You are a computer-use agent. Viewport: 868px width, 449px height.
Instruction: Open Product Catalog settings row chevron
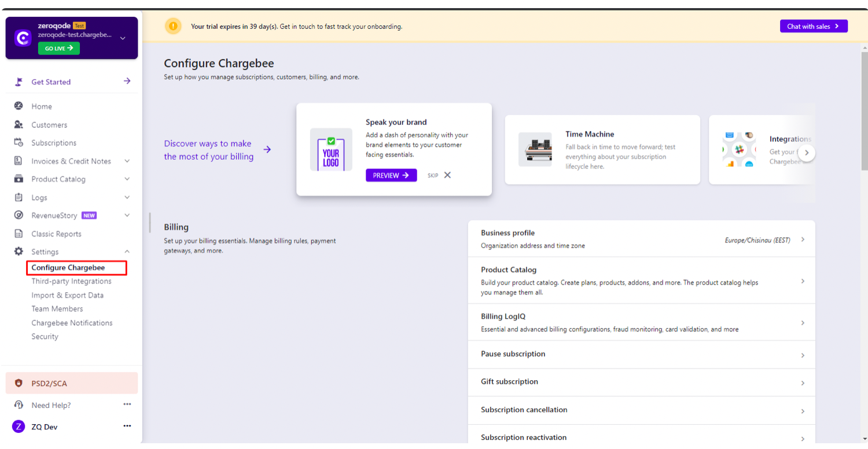pyautogui.click(x=803, y=281)
